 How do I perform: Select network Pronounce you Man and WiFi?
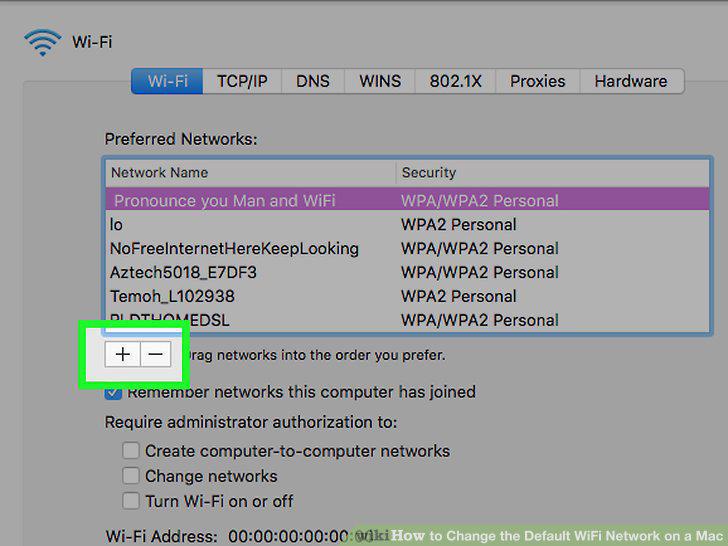(407, 200)
